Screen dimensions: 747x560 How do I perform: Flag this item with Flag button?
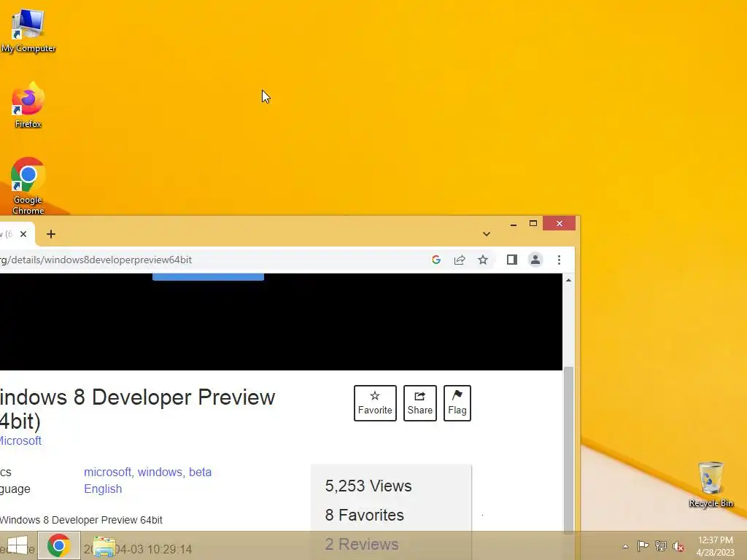(x=457, y=402)
